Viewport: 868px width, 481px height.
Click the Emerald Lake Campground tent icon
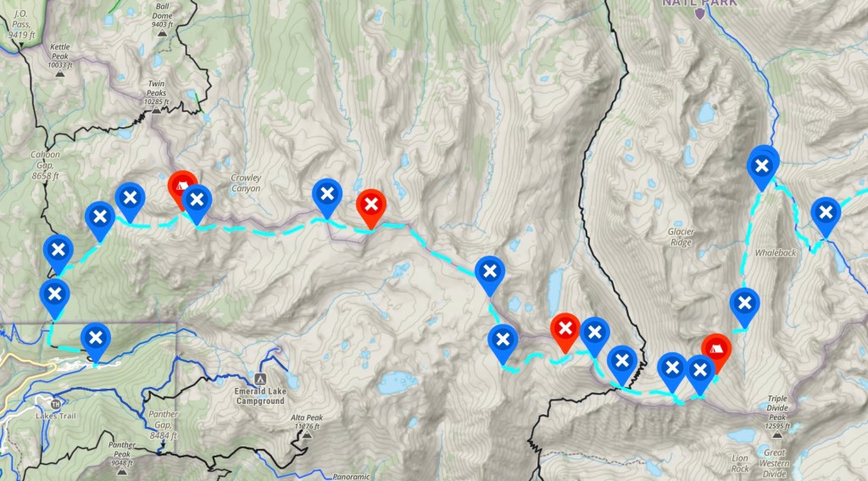260,380
